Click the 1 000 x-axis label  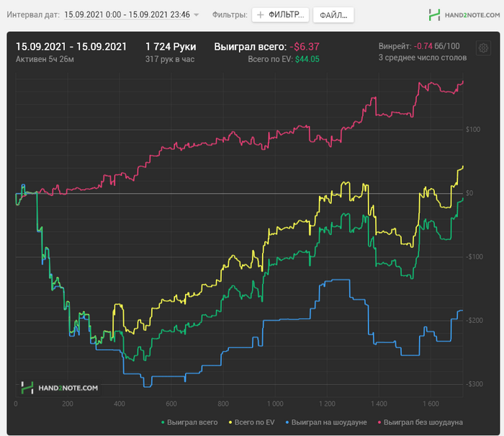click(275, 404)
